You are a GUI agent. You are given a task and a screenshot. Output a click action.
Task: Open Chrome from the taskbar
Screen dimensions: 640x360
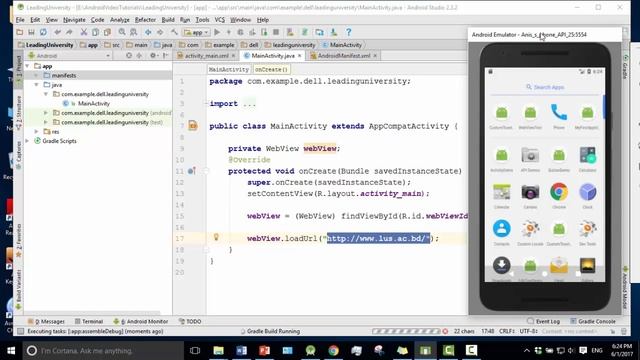pyautogui.click(x=333, y=351)
